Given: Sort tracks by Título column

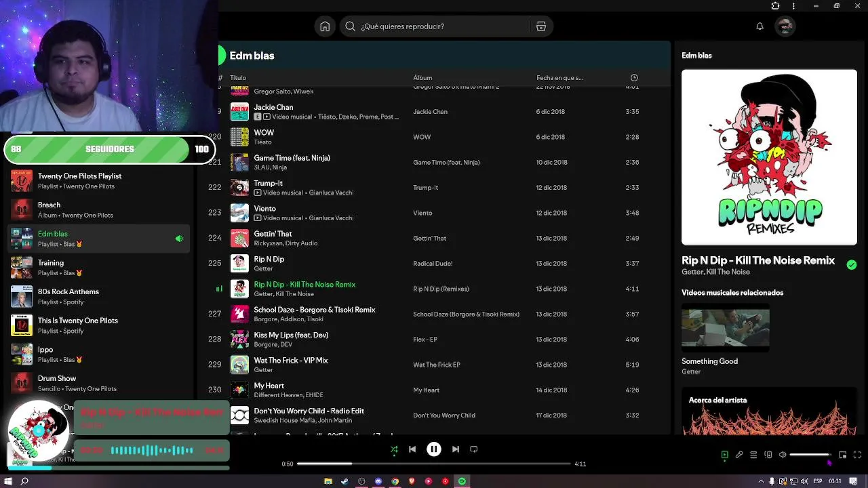Looking at the screenshot, I should point(238,78).
